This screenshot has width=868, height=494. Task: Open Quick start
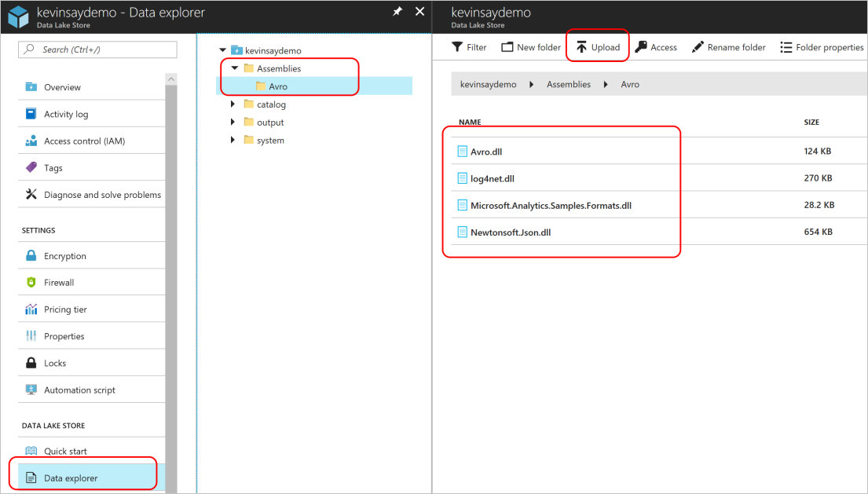92,451
